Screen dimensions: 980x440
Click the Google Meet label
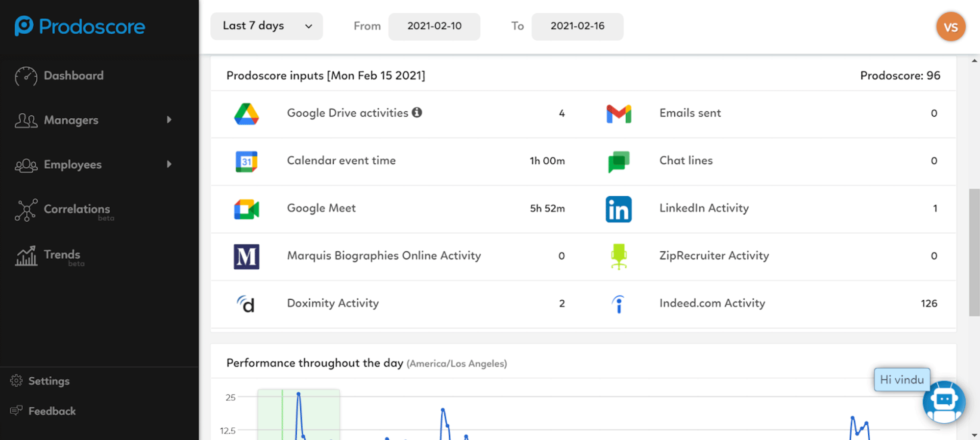321,208
